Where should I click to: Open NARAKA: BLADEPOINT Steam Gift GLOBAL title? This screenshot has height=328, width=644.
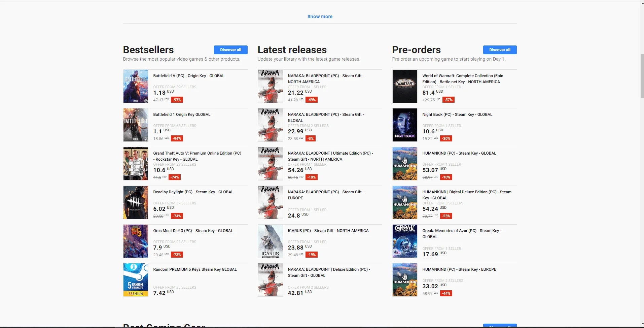pos(326,118)
